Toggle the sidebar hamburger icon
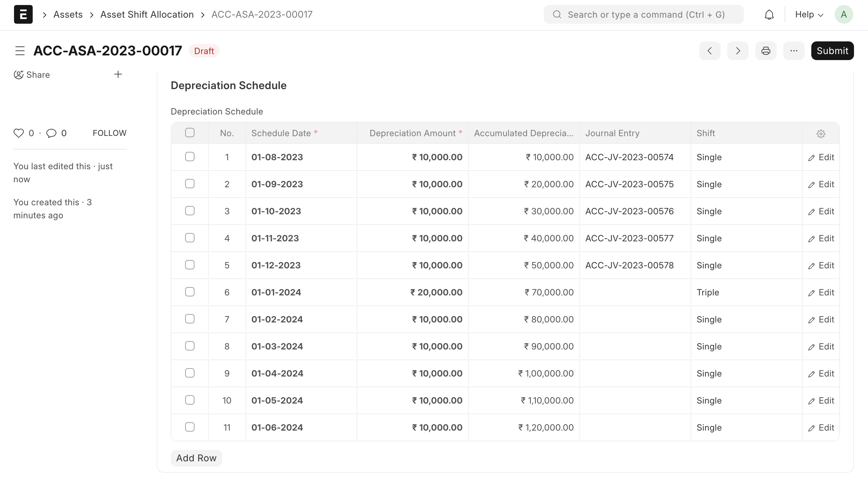The image size is (868, 482). click(20, 51)
